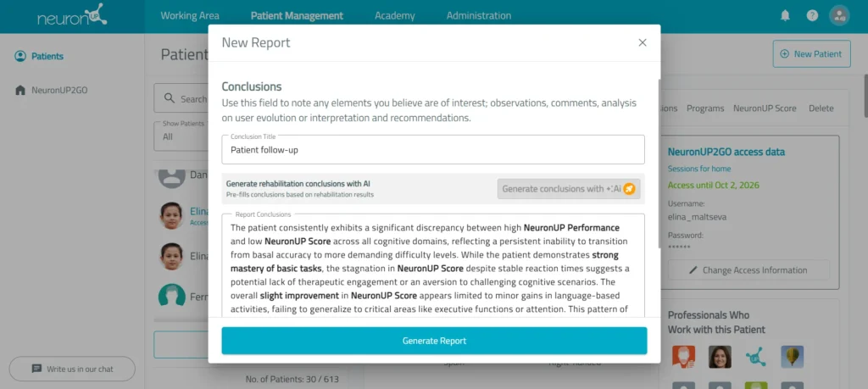The width and height of the screenshot is (868, 389).
Task: Open Write us in our chat
Action: click(x=72, y=369)
